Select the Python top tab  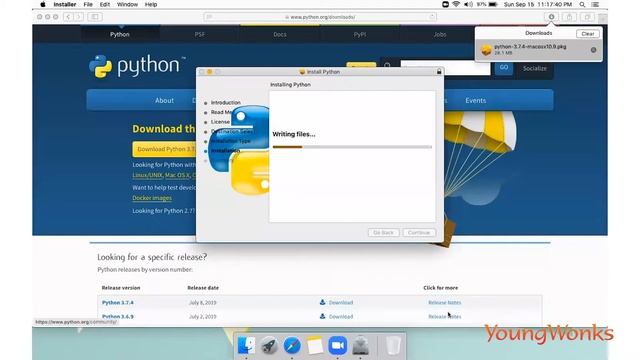pos(120,34)
